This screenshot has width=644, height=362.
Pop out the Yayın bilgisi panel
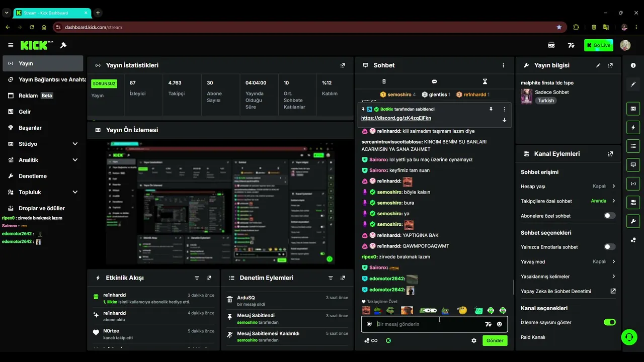click(610, 65)
